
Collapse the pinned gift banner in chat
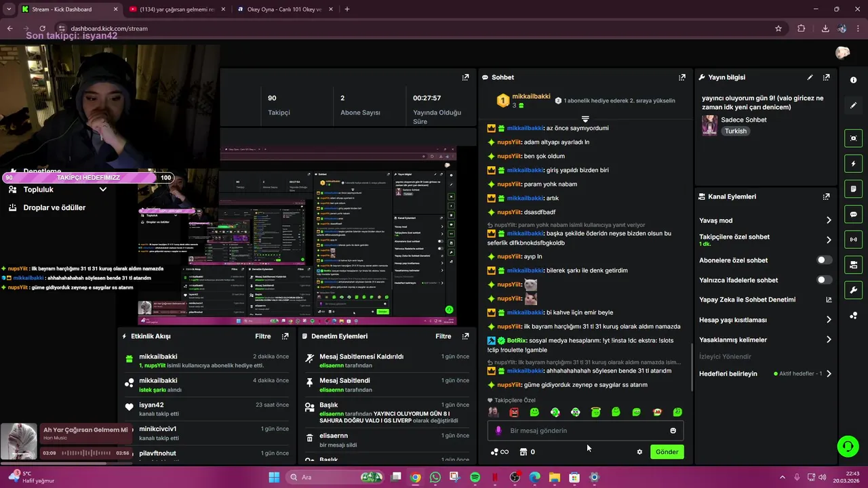[585, 119]
